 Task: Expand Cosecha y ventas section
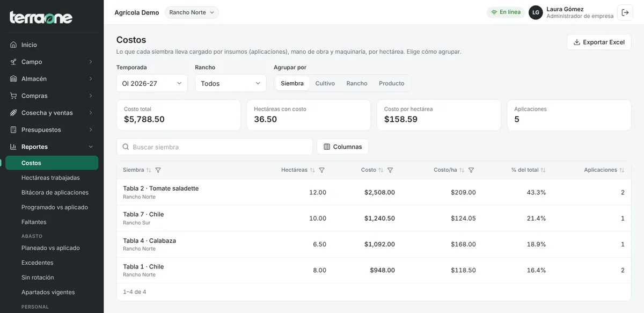tap(52, 113)
